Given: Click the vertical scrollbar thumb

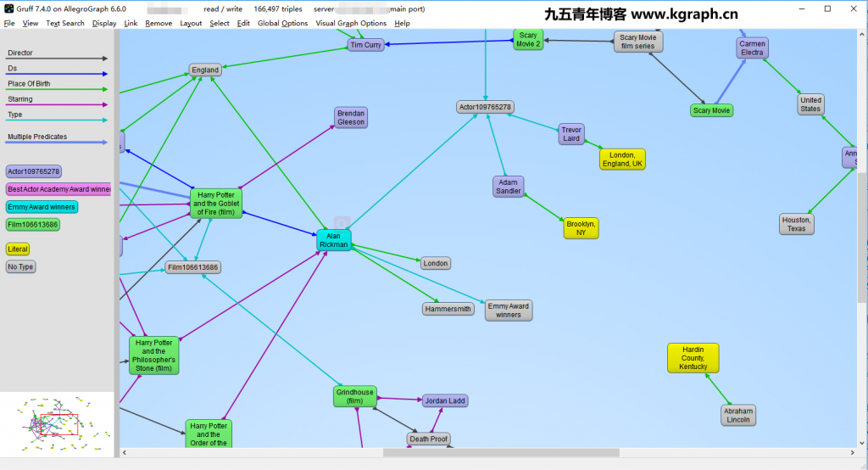Looking at the screenshot, I should [x=862, y=238].
